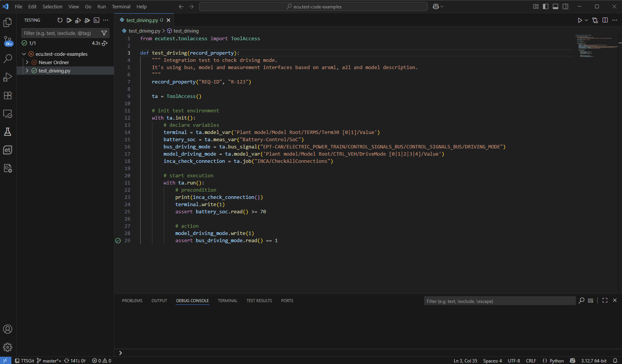This screenshot has width=622, height=364.
Task: Open test filter funnel options
Action: [x=104, y=33]
